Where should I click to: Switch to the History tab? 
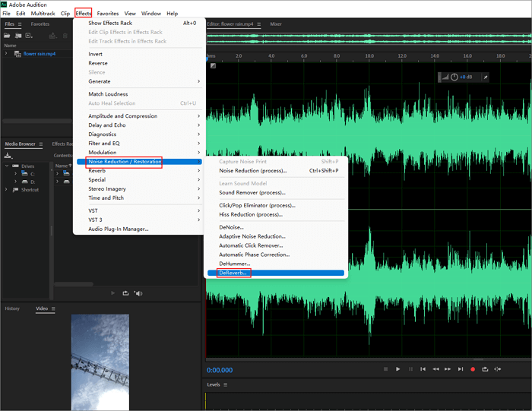12,308
